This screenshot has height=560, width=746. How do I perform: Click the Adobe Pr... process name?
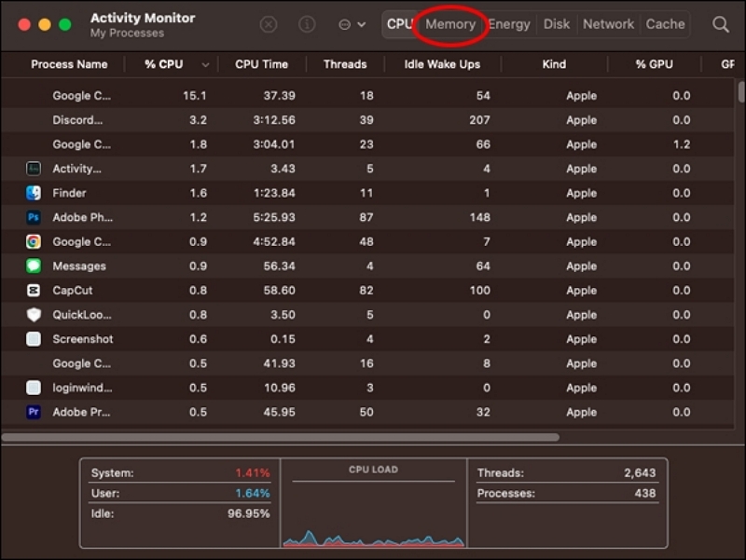pos(81,412)
